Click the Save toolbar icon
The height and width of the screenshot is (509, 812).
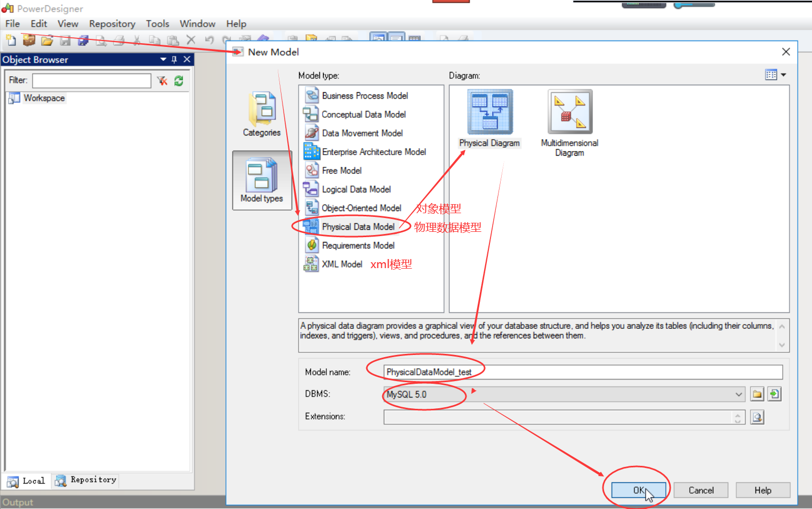[x=65, y=40]
